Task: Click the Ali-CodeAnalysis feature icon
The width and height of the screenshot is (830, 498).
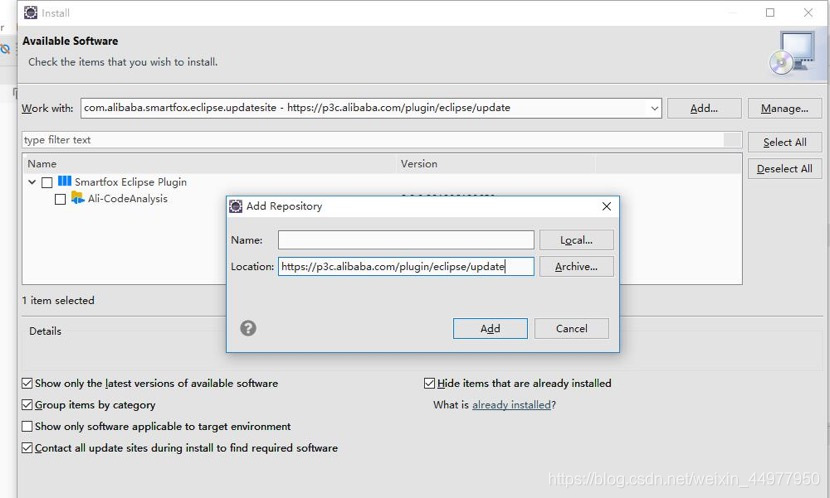Action: pyautogui.click(x=78, y=198)
